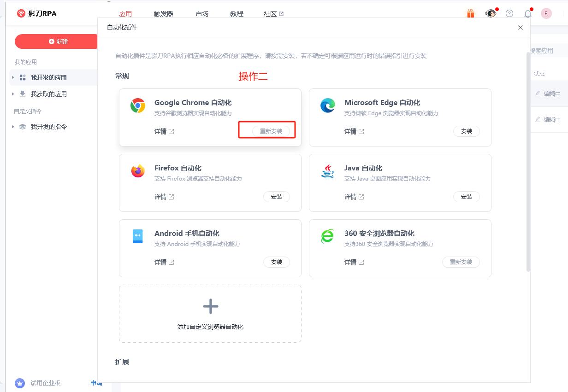Open 详情 for Microsoft Edge 自动化
Viewport: 568px width, 392px height.
[x=350, y=131]
